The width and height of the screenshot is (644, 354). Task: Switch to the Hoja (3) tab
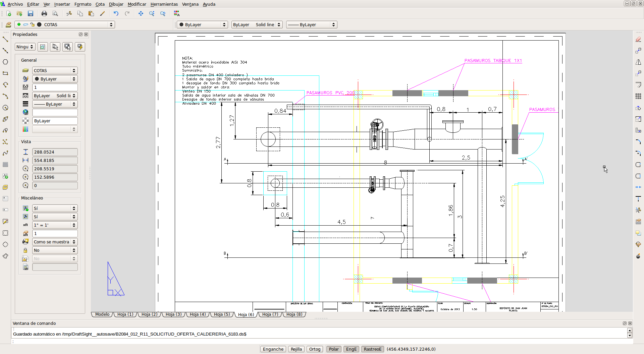pyautogui.click(x=173, y=314)
